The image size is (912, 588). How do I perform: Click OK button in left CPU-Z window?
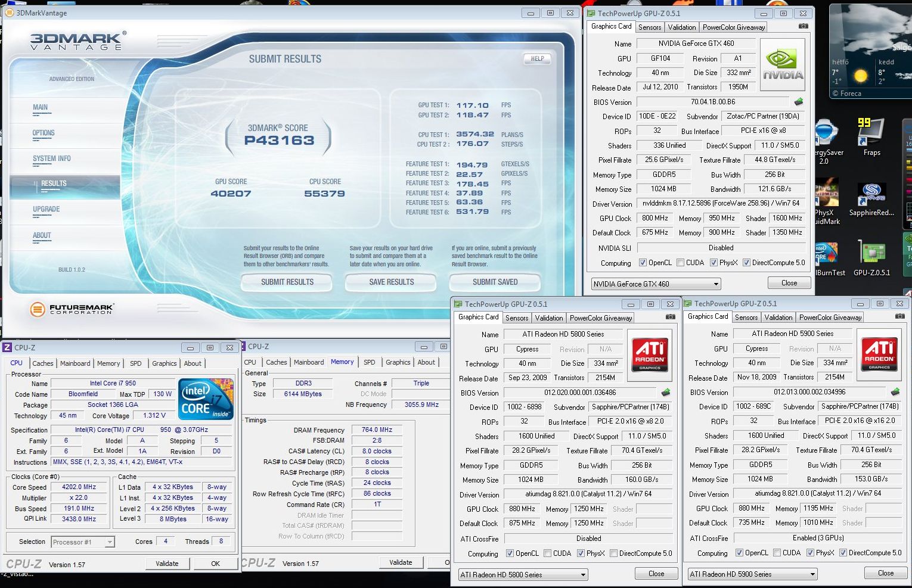point(215,564)
